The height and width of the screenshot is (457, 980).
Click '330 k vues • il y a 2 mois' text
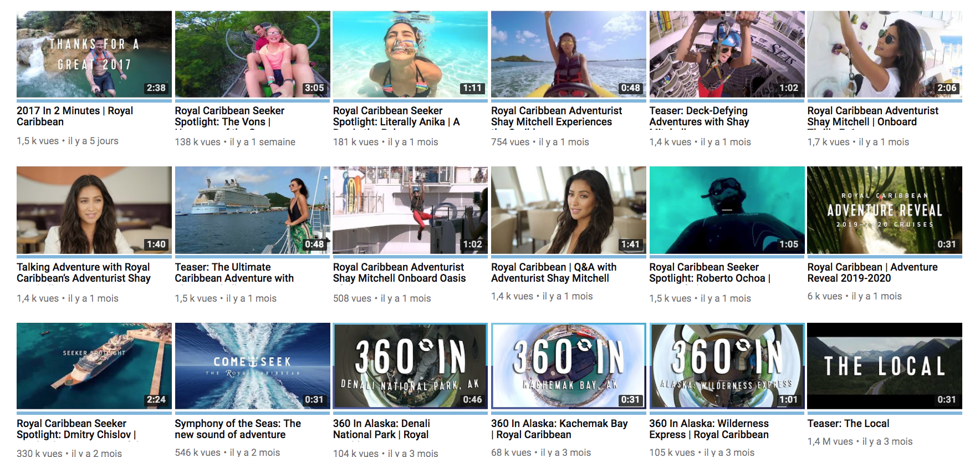[69, 453]
